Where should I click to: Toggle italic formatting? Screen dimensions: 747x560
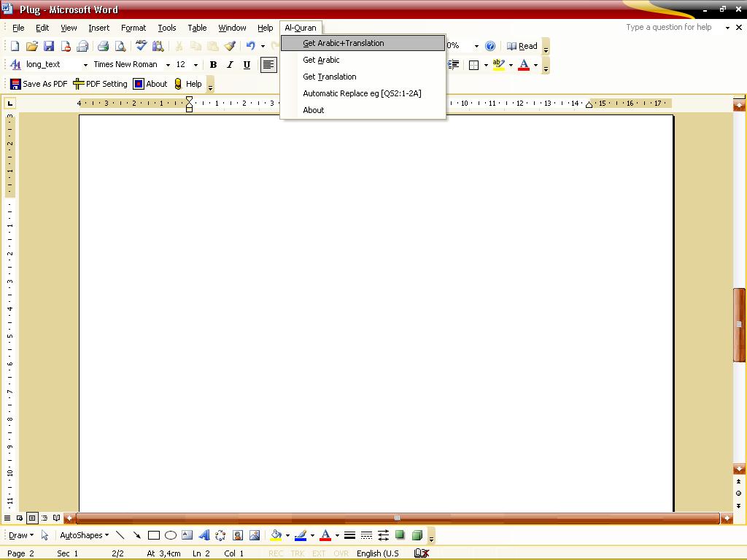[x=230, y=64]
